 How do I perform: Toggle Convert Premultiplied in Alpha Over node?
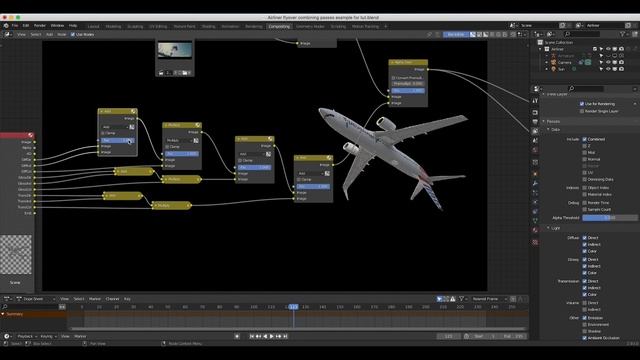tap(393, 78)
